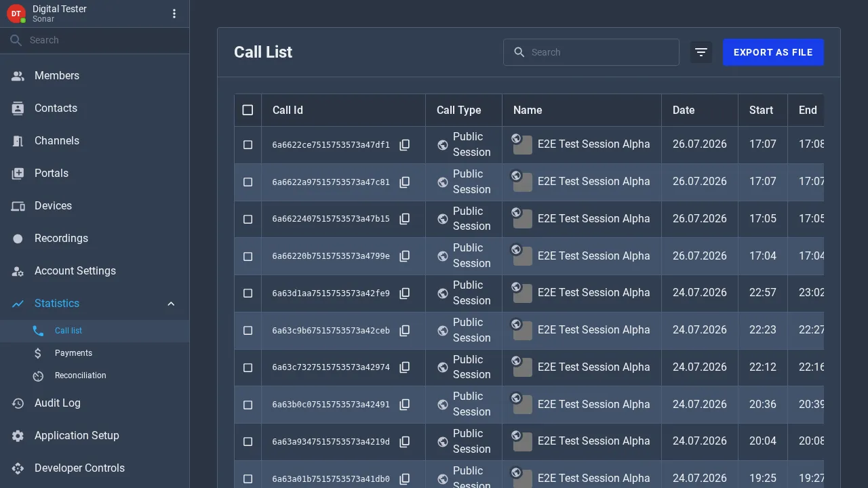Check the row for call 6a6622ce7515753573a47df1
Screen dimensions: 868x488
248,145
